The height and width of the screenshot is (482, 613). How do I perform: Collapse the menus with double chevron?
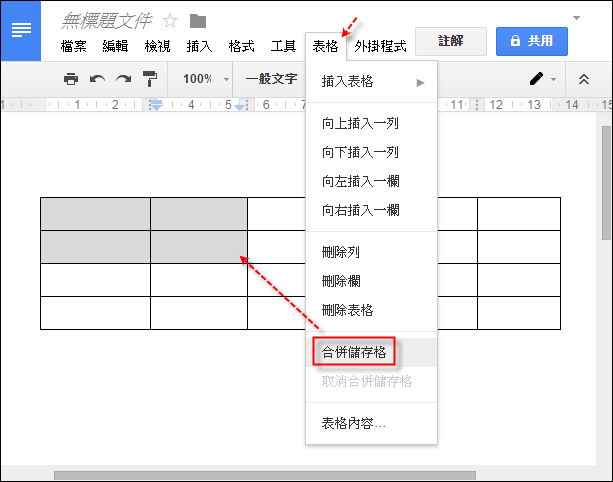point(584,79)
